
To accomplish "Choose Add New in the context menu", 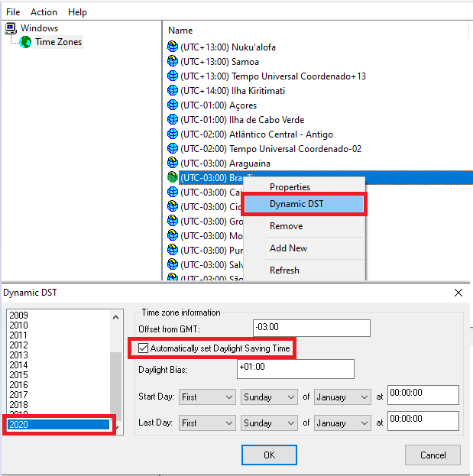I will point(288,248).
